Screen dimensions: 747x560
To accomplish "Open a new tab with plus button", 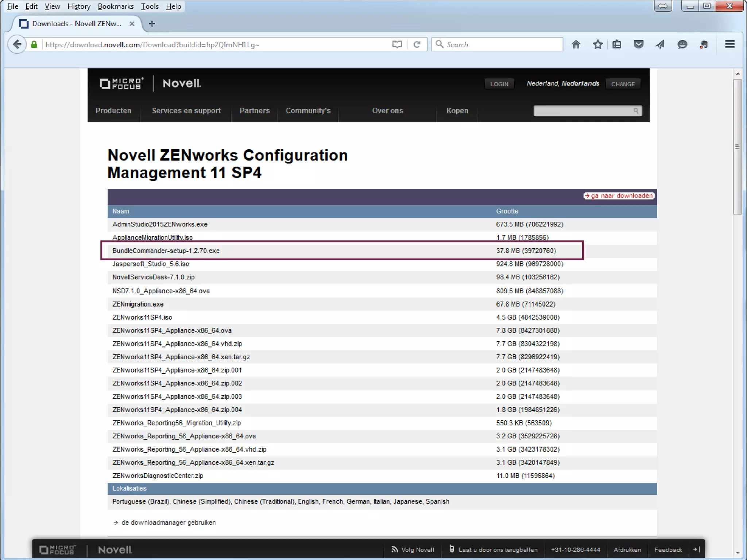I will (152, 24).
